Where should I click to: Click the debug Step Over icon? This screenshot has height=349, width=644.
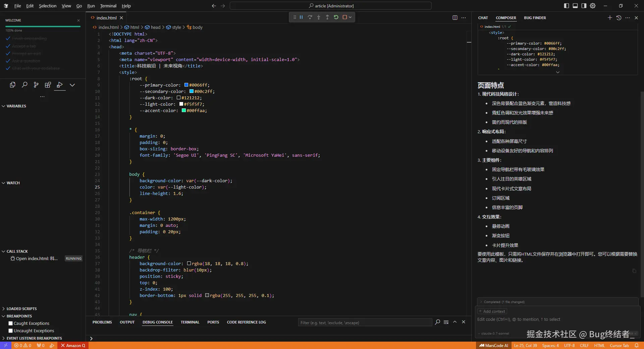[x=310, y=17]
